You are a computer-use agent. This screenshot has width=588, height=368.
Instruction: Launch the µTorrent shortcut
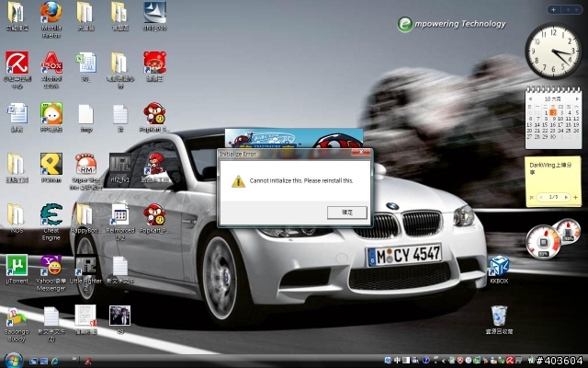point(17,270)
